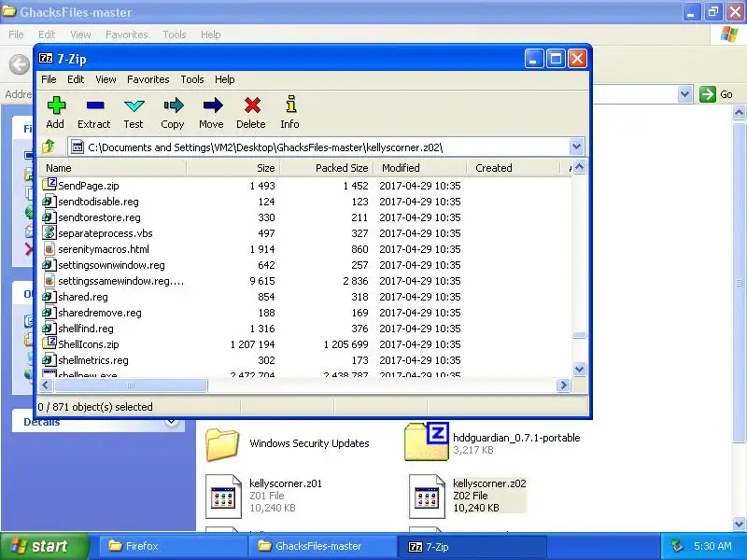The image size is (747, 560).
Task: Click the Extract toolbar icon
Action: coord(95,105)
